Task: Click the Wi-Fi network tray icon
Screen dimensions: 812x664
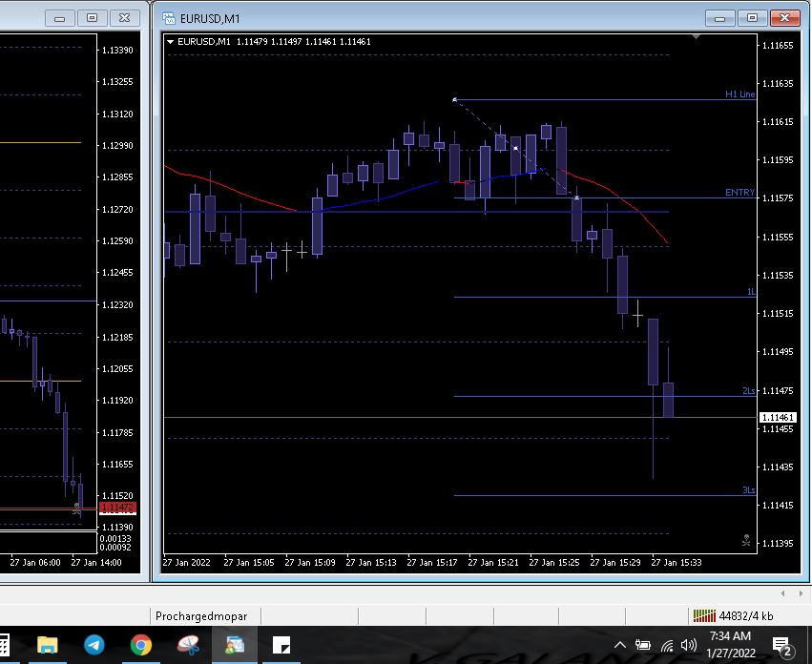Action: 667,646
